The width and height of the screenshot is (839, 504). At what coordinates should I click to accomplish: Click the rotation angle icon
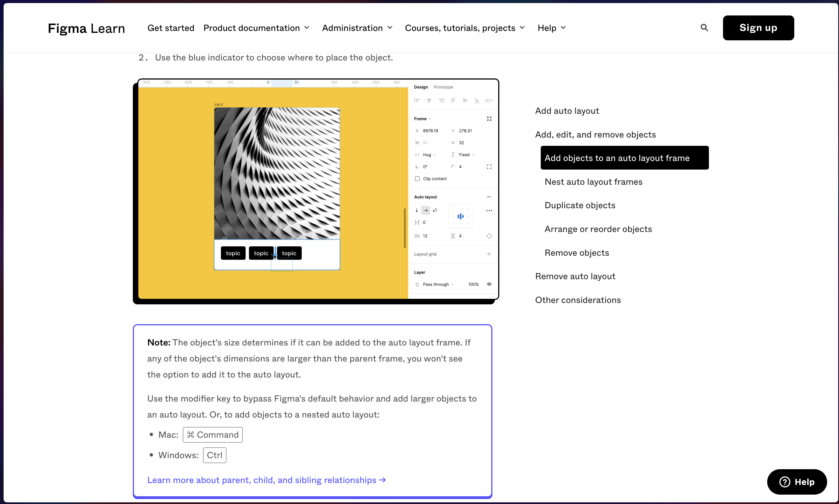417,167
